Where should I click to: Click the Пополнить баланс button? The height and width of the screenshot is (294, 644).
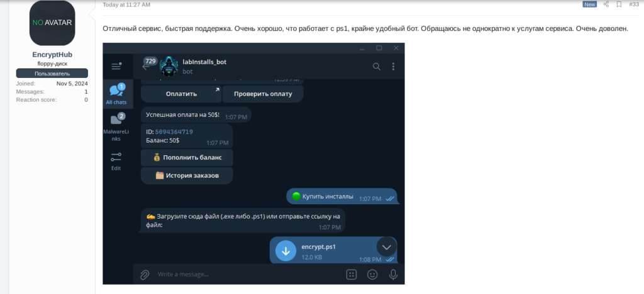coord(187,158)
